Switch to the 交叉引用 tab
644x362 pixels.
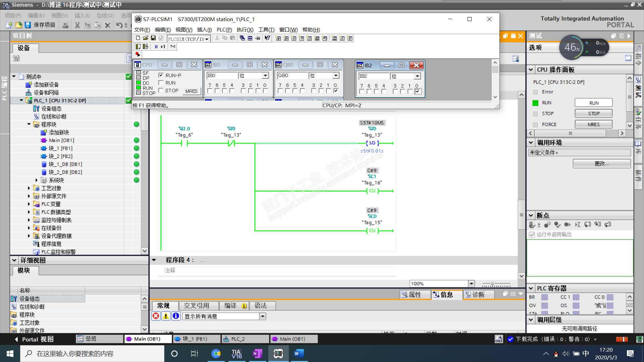197,305
